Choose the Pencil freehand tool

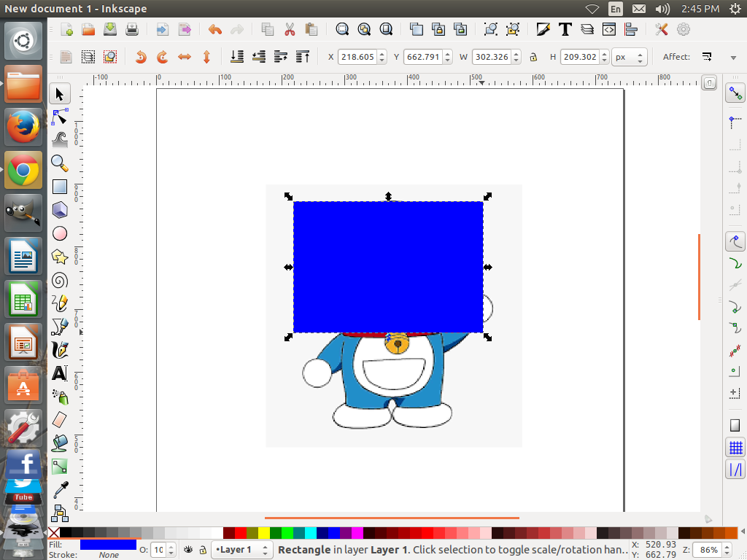(x=60, y=303)
